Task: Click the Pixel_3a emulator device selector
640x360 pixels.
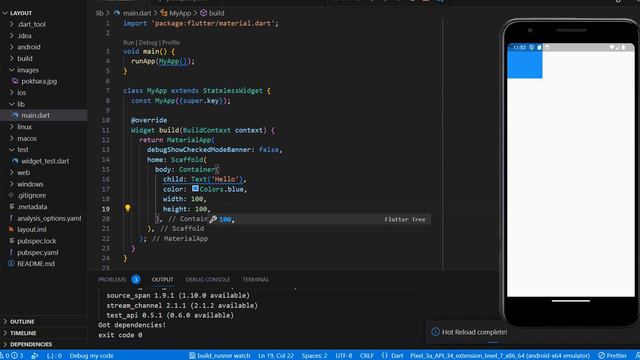Action: point(500,356)
